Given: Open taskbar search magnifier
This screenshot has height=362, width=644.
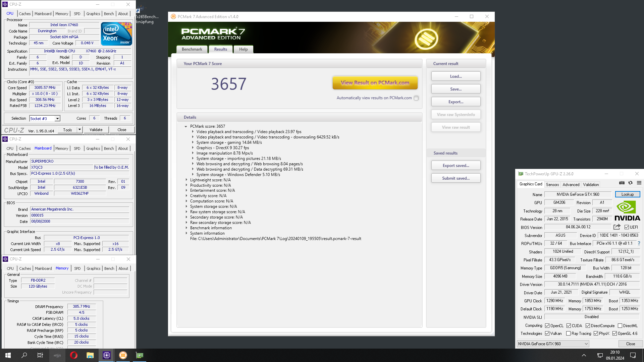Looking at the screenshot, I should click(x=24, y=355).
